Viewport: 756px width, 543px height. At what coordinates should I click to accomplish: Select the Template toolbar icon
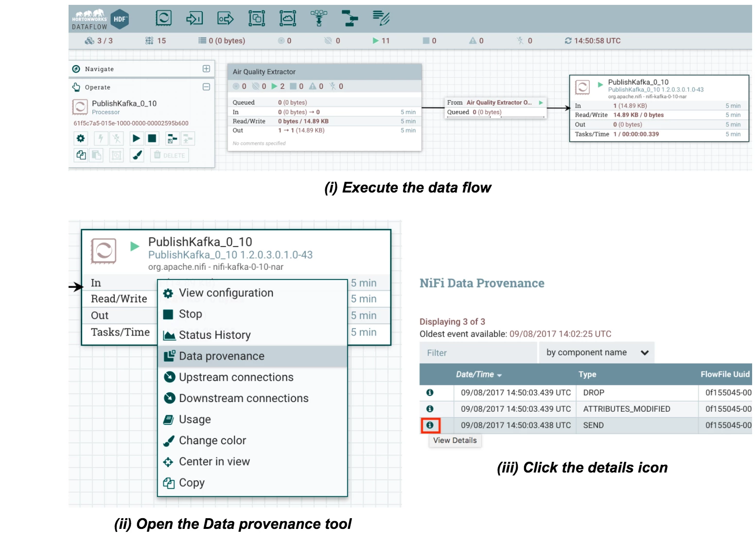(x=350, y=18)
